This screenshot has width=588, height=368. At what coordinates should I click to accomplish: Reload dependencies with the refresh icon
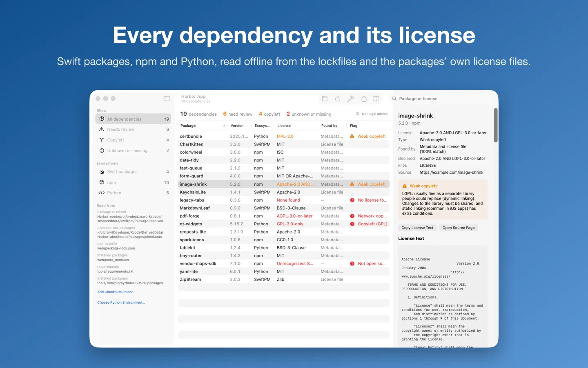[338, 99]
